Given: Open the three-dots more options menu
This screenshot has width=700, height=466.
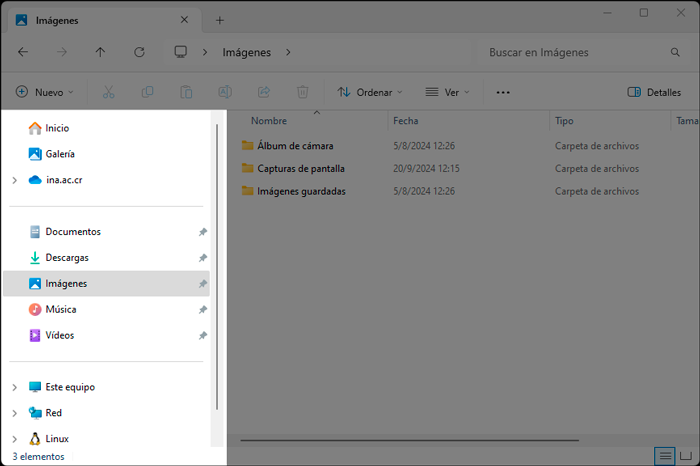Looking at the screenshot, I should click(503, 92).
